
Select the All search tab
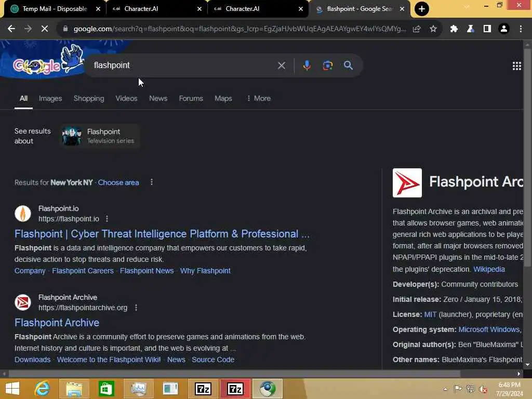(x=23, y=98)
